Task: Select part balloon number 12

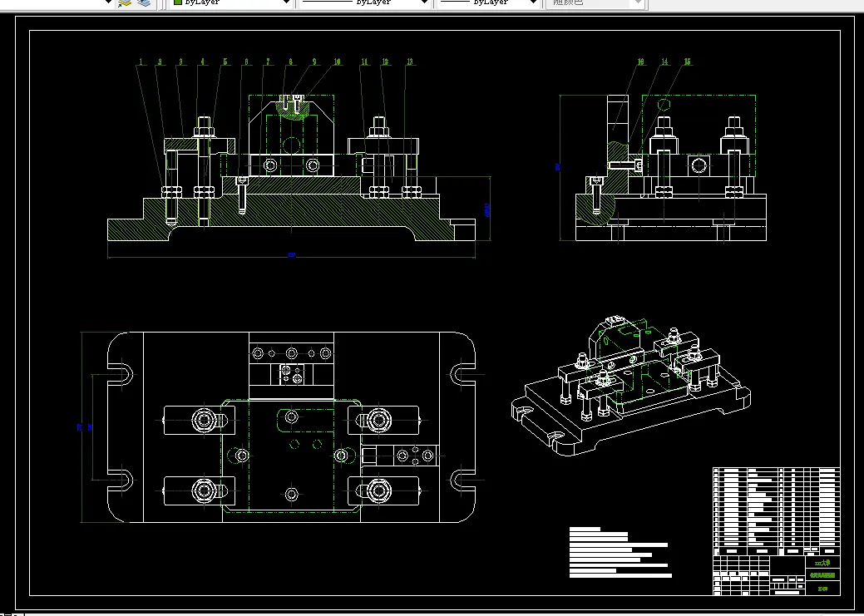Action: [385, 62]
